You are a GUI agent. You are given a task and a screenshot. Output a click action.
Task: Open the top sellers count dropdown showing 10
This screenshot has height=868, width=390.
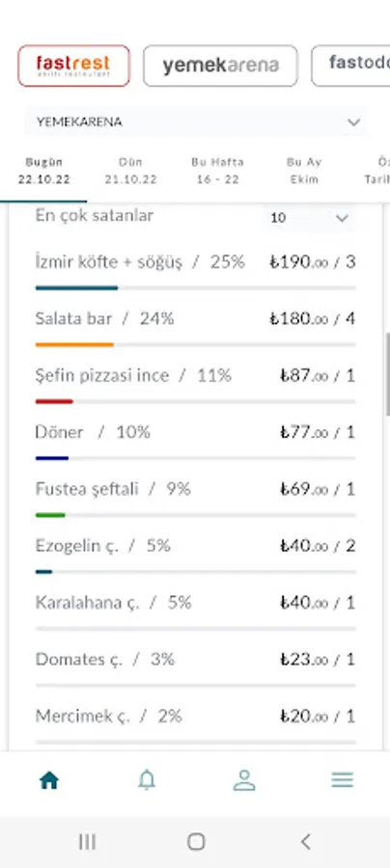coord(310,218)
